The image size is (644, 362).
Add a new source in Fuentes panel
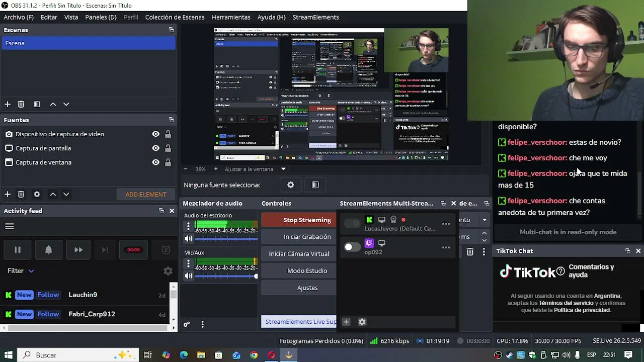click(8, 194)
